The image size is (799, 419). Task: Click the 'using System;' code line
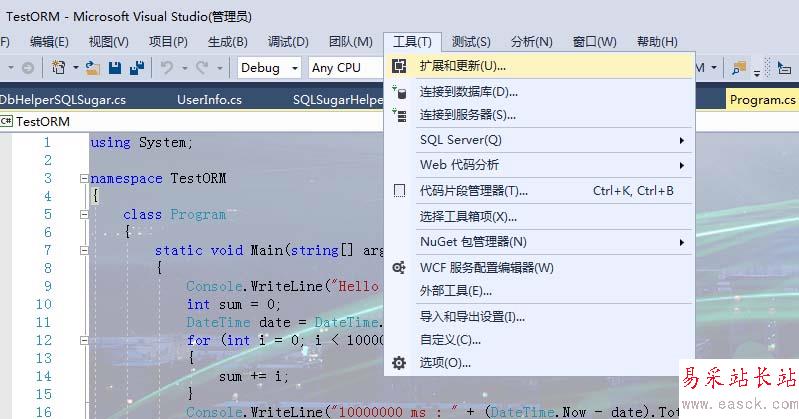point(141,143)
